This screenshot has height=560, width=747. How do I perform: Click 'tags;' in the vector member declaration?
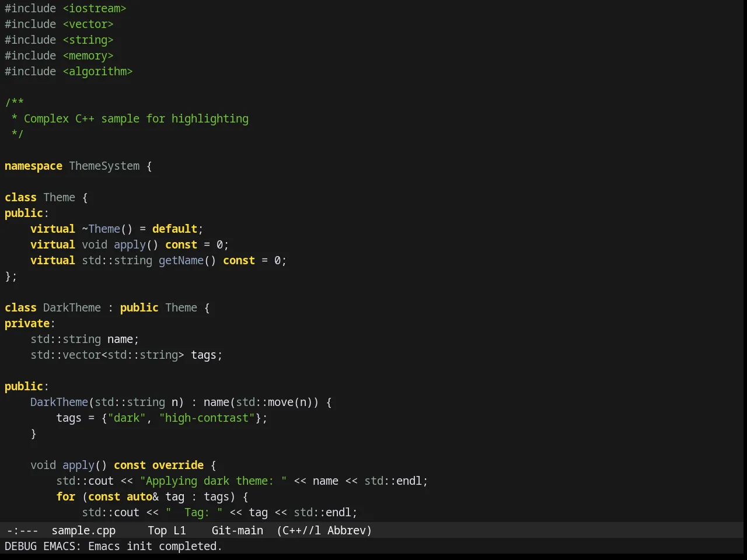207,355
